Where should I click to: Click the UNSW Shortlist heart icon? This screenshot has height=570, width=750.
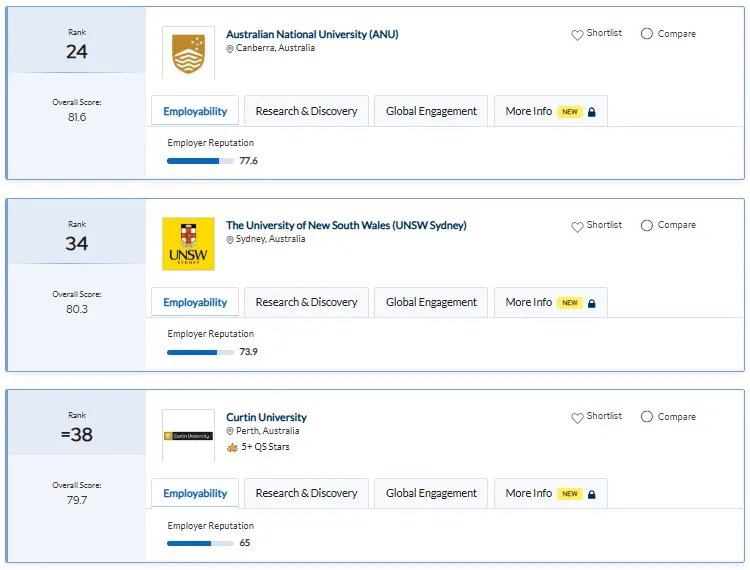coord(577,226)
